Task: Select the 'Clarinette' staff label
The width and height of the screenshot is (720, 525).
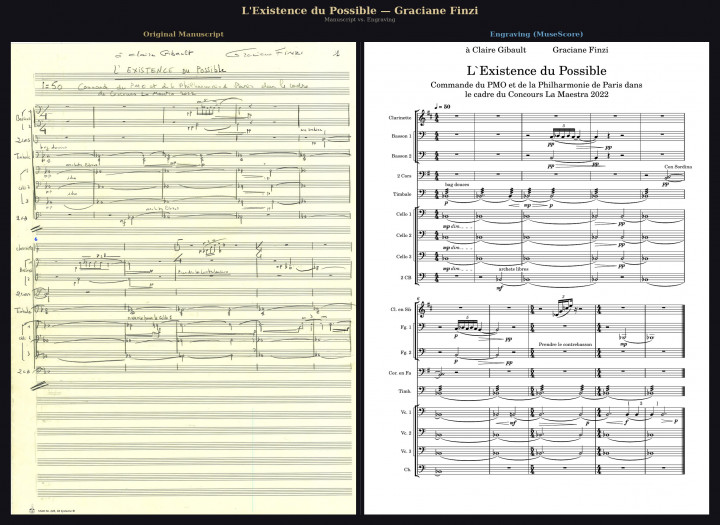Action: tap(399, 118)
